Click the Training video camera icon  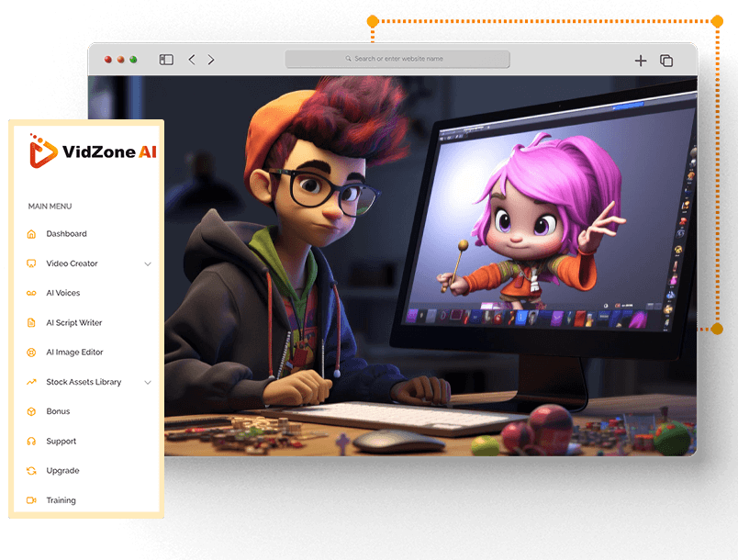tap(31, 500)
